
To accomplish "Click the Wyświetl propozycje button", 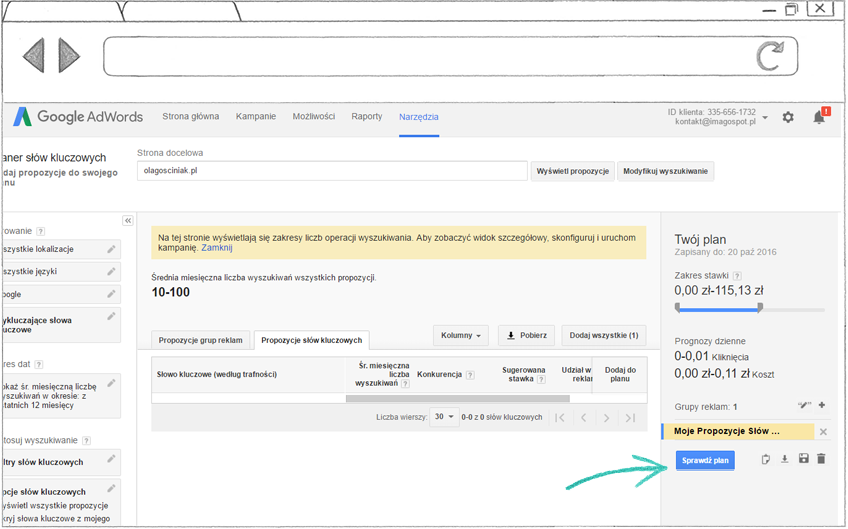I will (x=573, y=171).
